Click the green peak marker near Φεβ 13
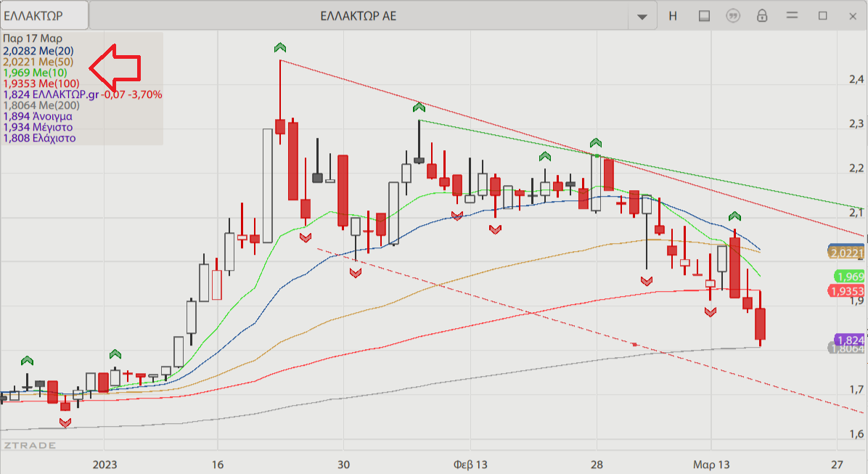This screenshot has width=868, height=474. tap(419, 106)
